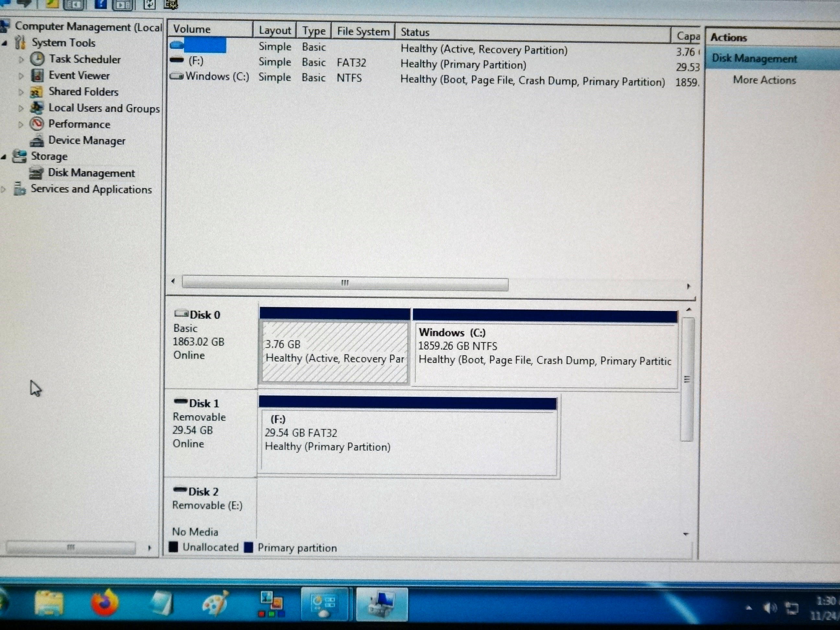This screenshot has width=840, height=630.
Task: Click the Performance monitor icon
Action: coord(37,124)
